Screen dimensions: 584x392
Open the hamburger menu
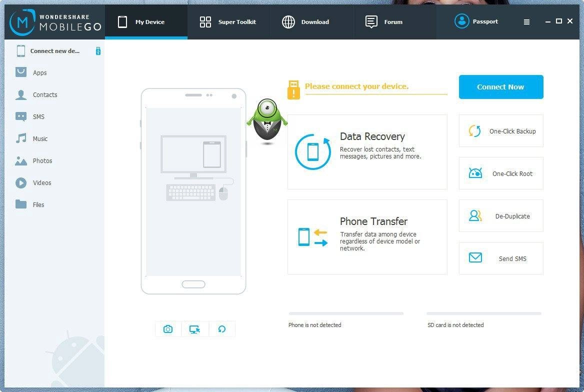point(526,22)
